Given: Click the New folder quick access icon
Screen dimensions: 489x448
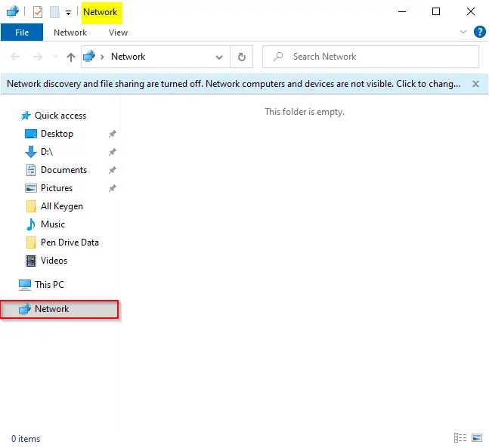Looking at the screenshot, I should (x=54, y=13).
